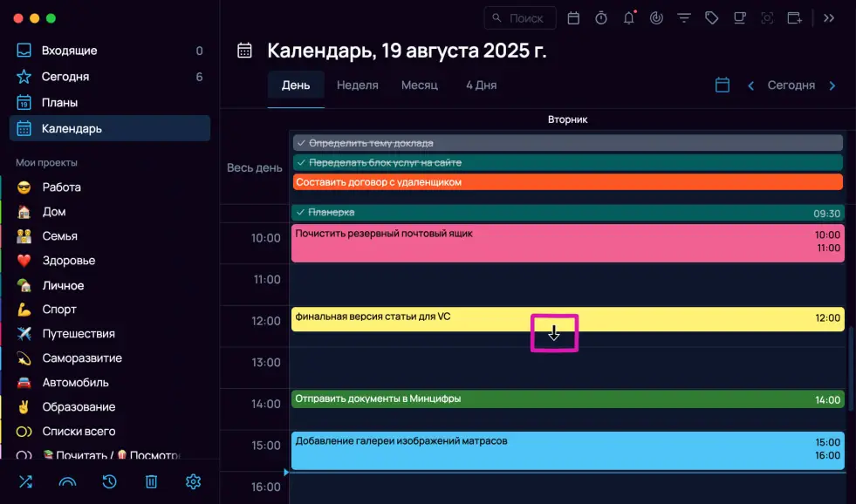Switch to the 'Неделя' view tab
Image resolution: width=856 pixels, height=504 pixels.
pos(357,85)
